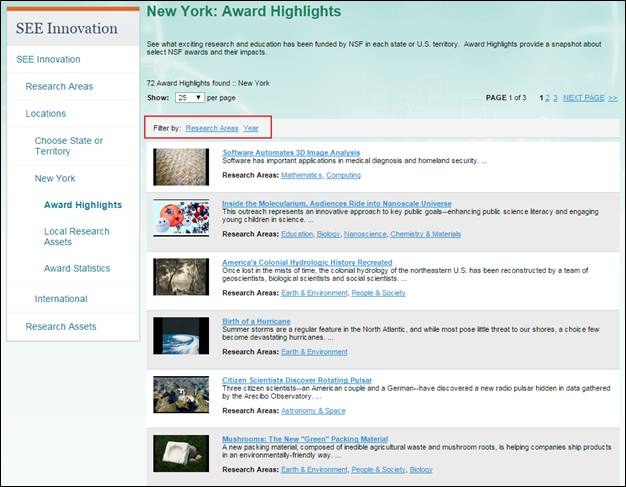This screenshot has width=626, height=487.
Task: Jump to page 2 of results
Action: click(x=547, y=98)
